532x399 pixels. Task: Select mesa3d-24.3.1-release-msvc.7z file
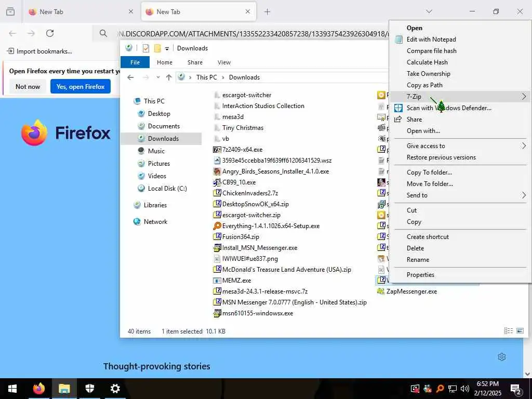click(264, 291)
